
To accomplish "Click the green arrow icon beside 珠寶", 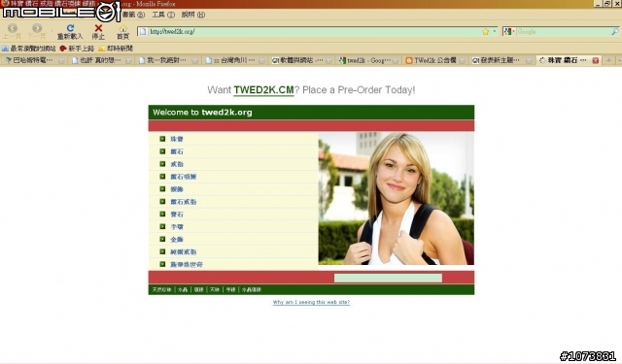I will coord(162,139).
